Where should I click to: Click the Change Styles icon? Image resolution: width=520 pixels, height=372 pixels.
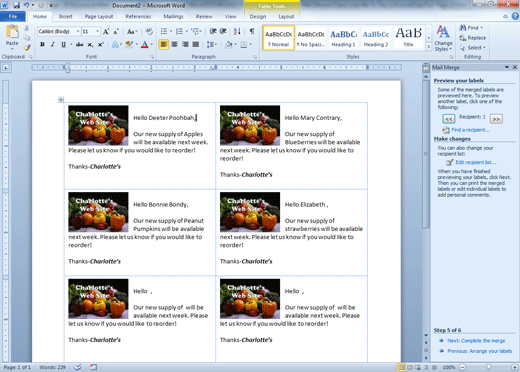[443, 38]
